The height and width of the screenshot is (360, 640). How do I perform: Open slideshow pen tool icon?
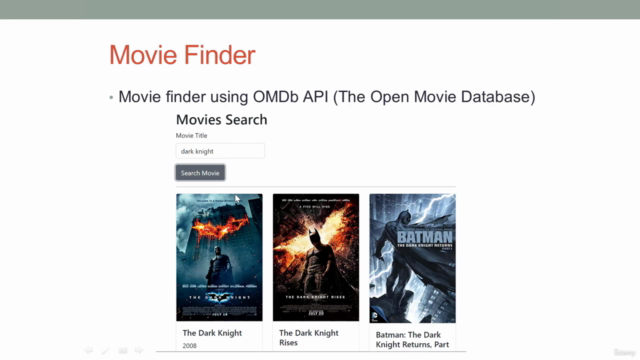[106, 350]
